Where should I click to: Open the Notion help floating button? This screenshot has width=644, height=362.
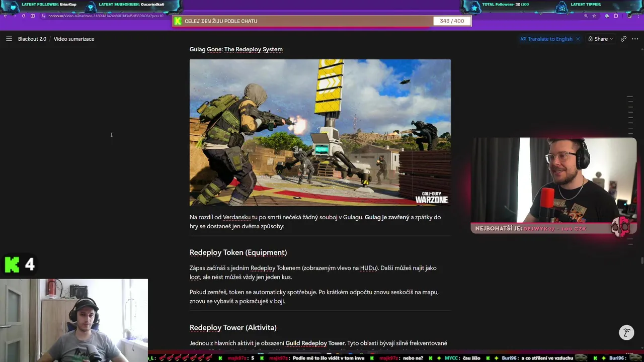[626, 332]
